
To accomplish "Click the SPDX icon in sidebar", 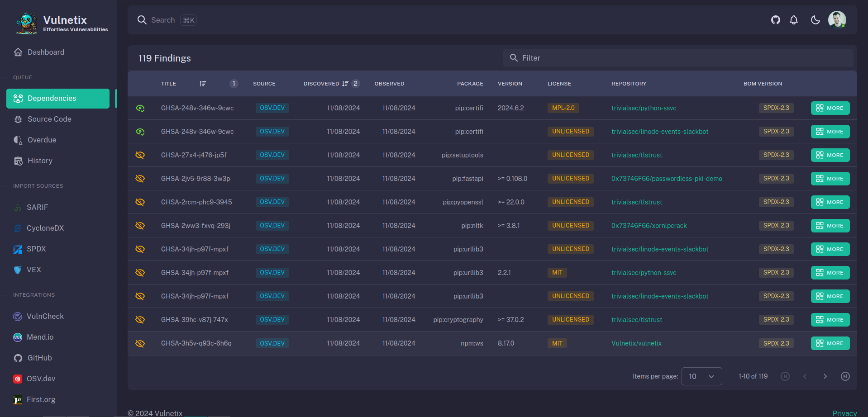I will pos(18,249).
